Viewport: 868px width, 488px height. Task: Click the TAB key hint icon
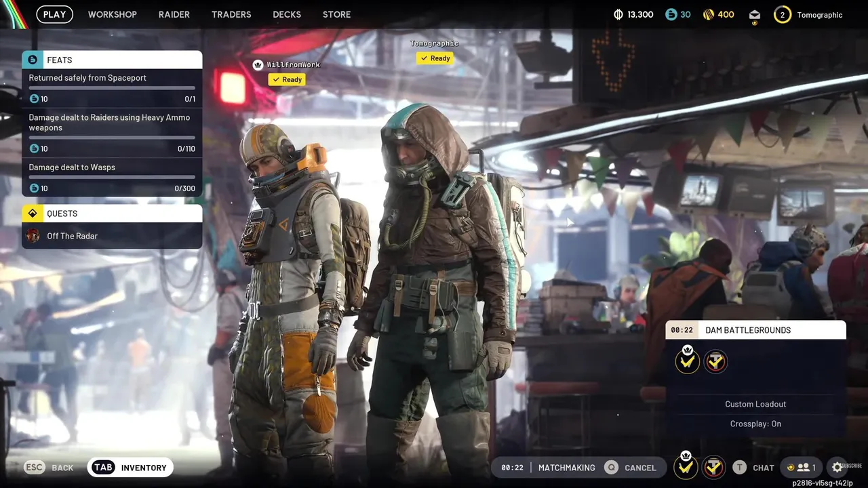click(103, 468)
